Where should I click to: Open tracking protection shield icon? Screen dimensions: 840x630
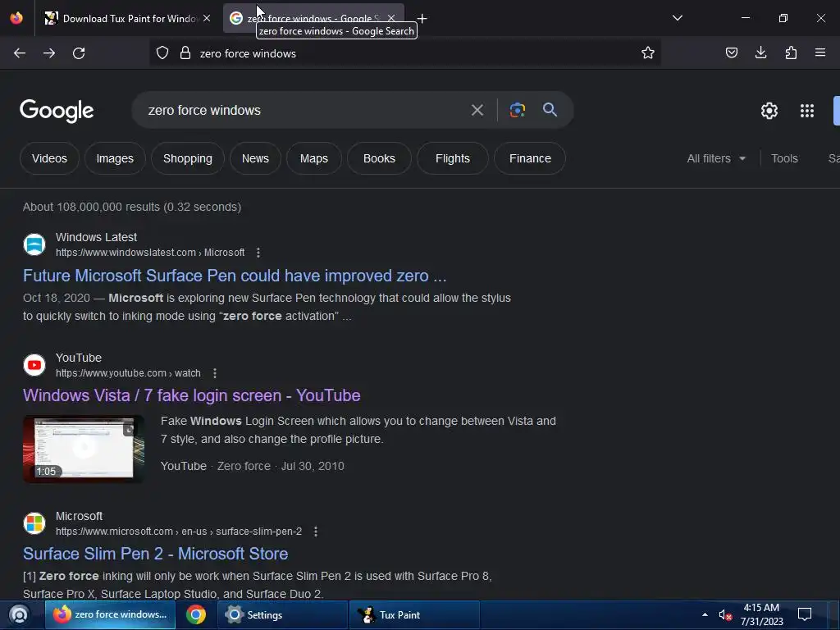point(162,53)
